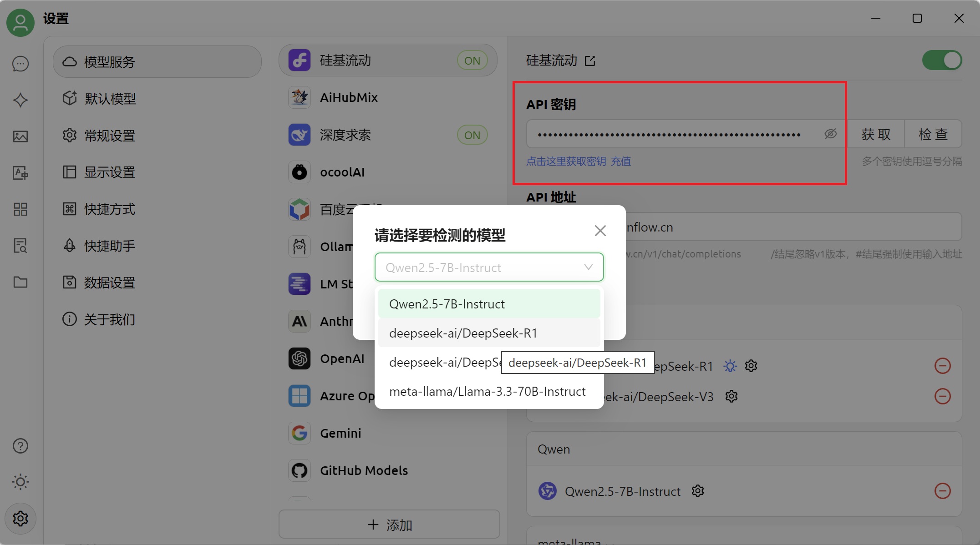Click the Gemini provider logo
The height and width of the screenshot is (545, 980).
click(300, 433)
